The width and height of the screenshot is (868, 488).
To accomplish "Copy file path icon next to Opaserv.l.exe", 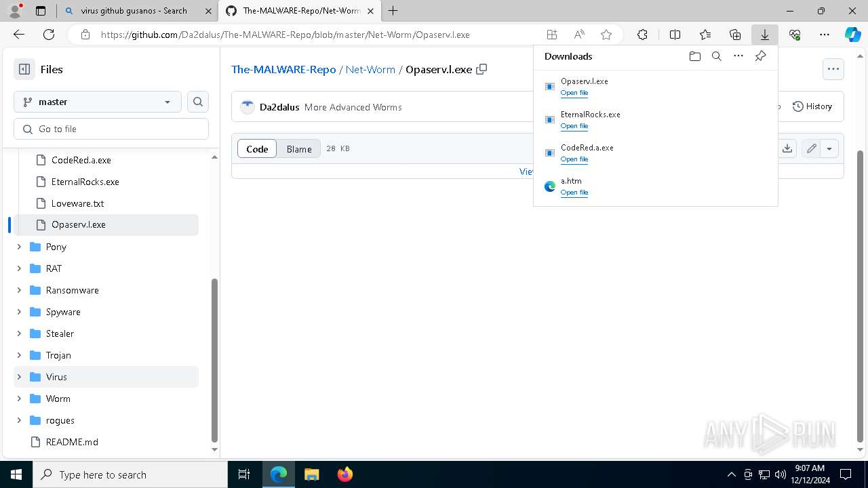I will click(482, 69).
